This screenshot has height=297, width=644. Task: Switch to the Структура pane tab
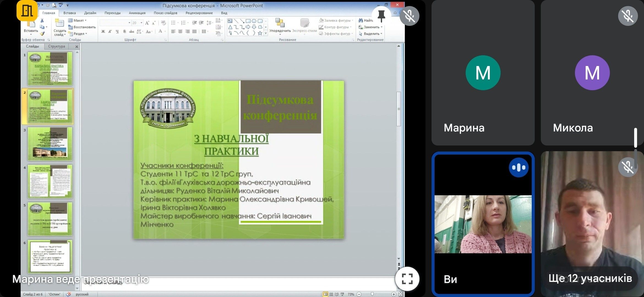[56, 46]
